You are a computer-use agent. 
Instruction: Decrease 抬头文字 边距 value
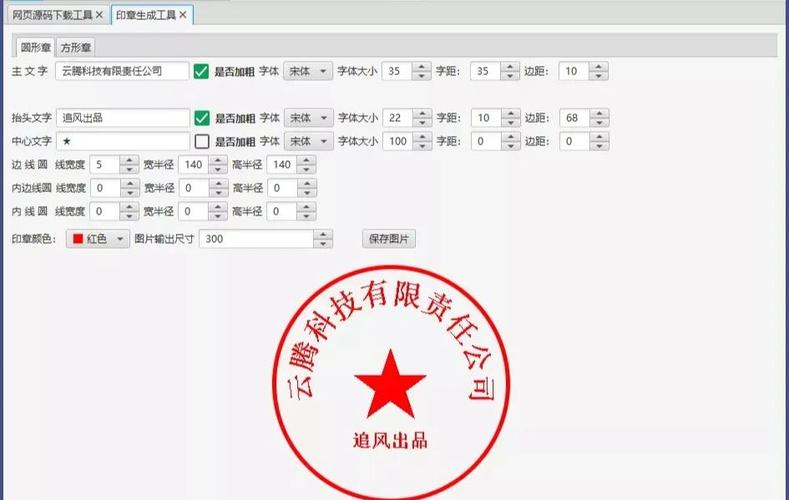pos(599,123)
